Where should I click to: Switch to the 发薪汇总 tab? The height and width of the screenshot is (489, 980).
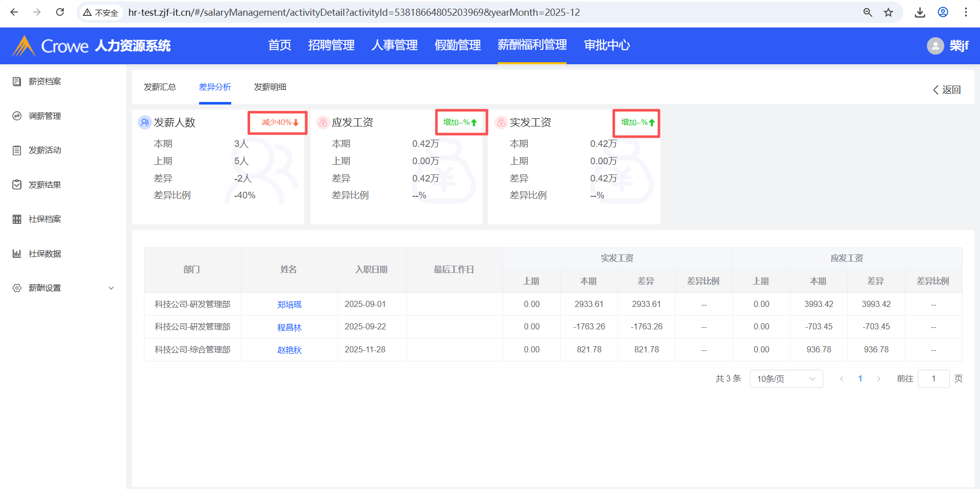[160, 87]
